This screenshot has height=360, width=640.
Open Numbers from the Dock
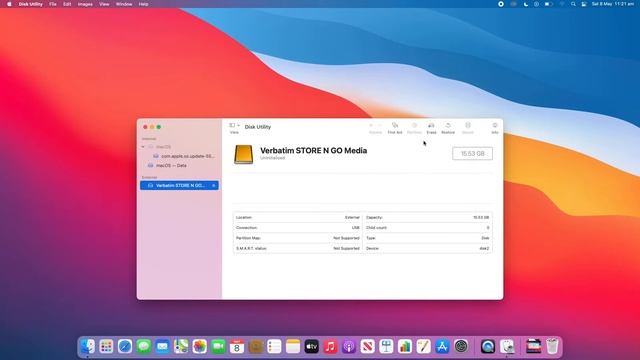point(405,347)
